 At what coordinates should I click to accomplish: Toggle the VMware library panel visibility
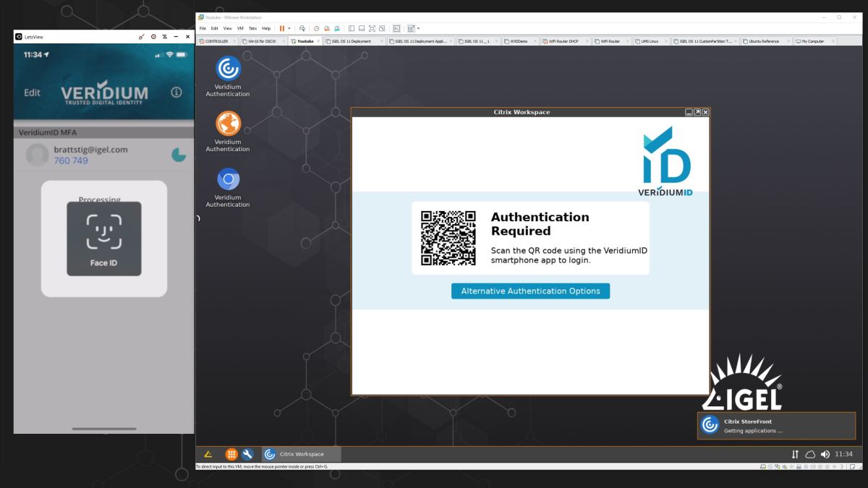point(352,27)
